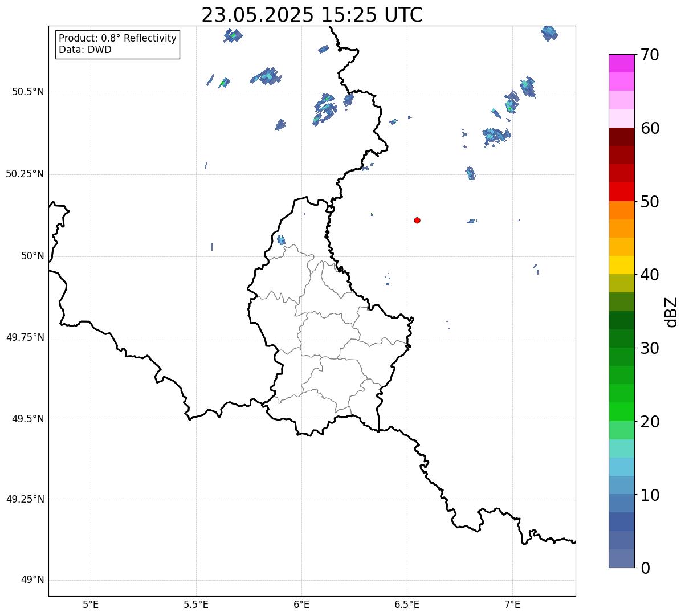Pick the dark maroon colorbar segment below 60
Screen dimensions: 685x616
coord(622,137)
